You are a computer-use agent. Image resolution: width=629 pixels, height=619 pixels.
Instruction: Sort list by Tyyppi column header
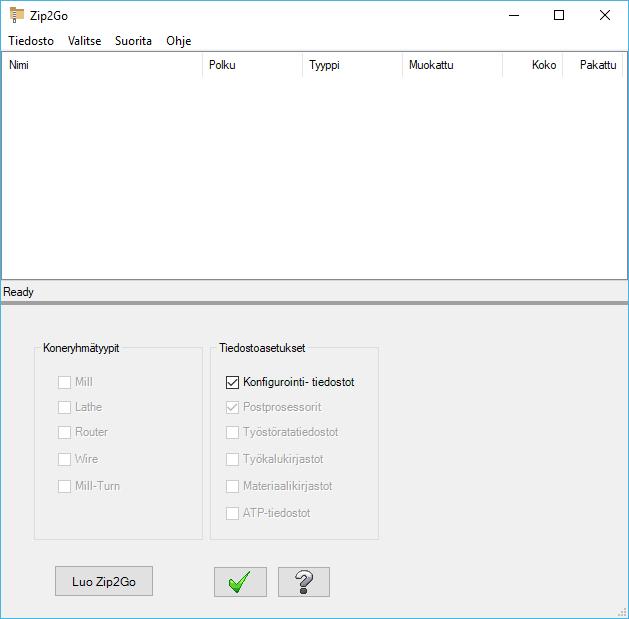pos(352,65)
